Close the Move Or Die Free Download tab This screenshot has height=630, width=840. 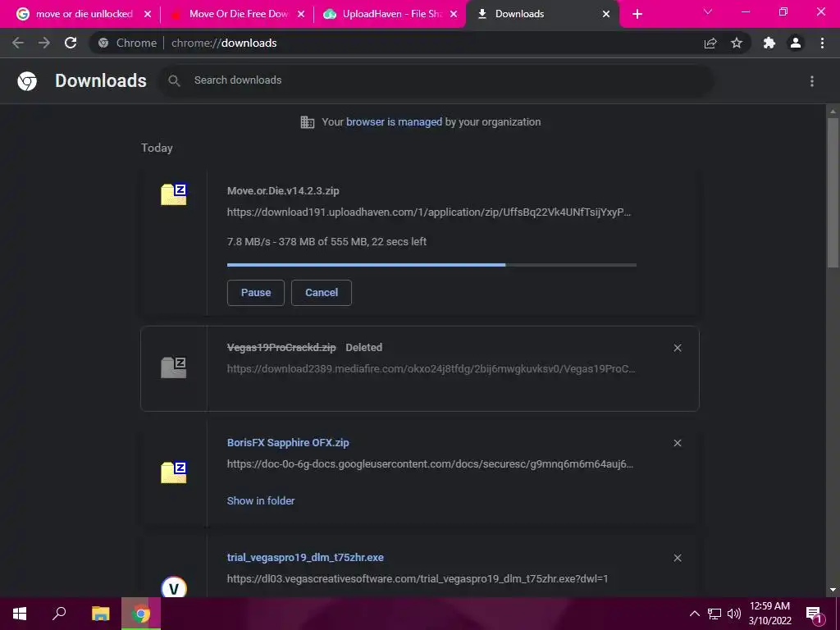301,14
